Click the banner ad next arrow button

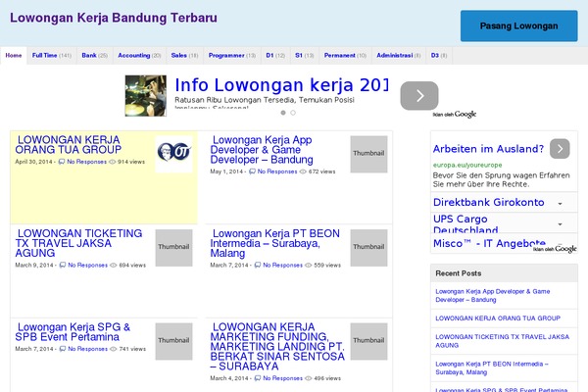(419, 96)
